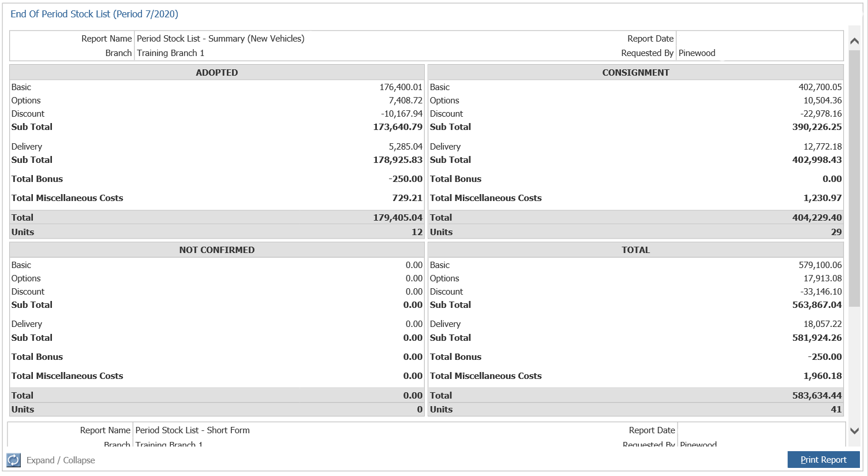868x476 pixels.
Task: Click report name Period Stock List - Short Form
Action: (x=193, y=430)
